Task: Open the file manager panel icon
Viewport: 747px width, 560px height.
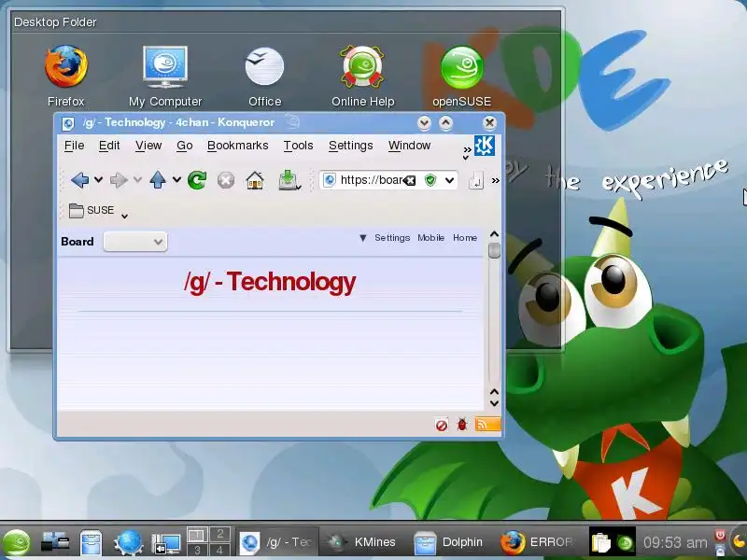Action: [x=91, y=543]
